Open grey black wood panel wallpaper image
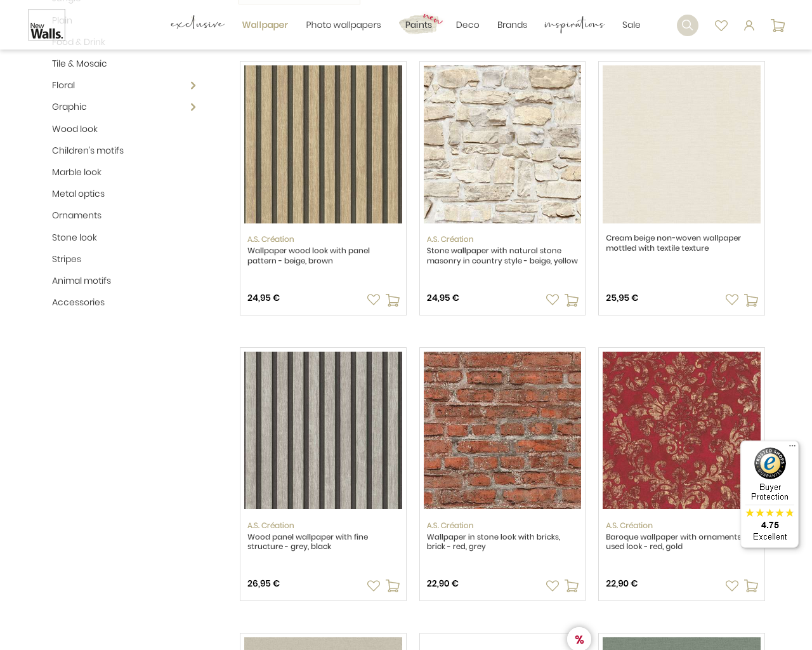 [323, 430]
